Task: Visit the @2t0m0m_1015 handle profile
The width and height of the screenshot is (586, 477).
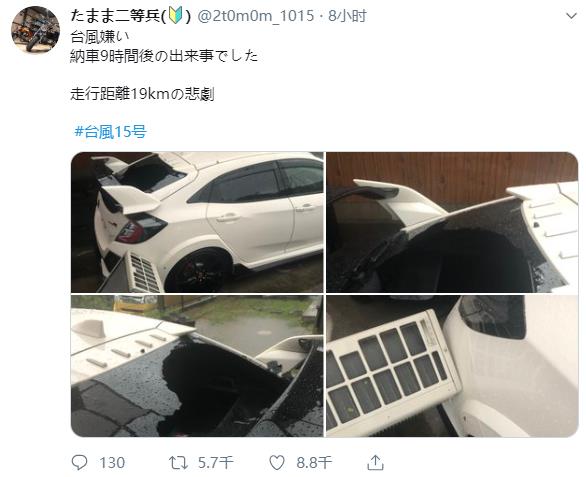Action: tap(255, 16)
